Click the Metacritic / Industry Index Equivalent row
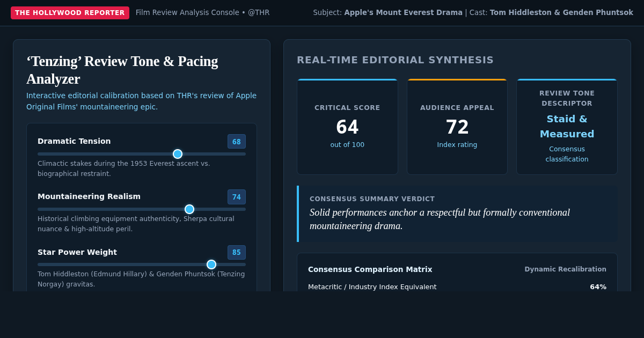The height and width of the screenshot is (338, 644). 457,287
